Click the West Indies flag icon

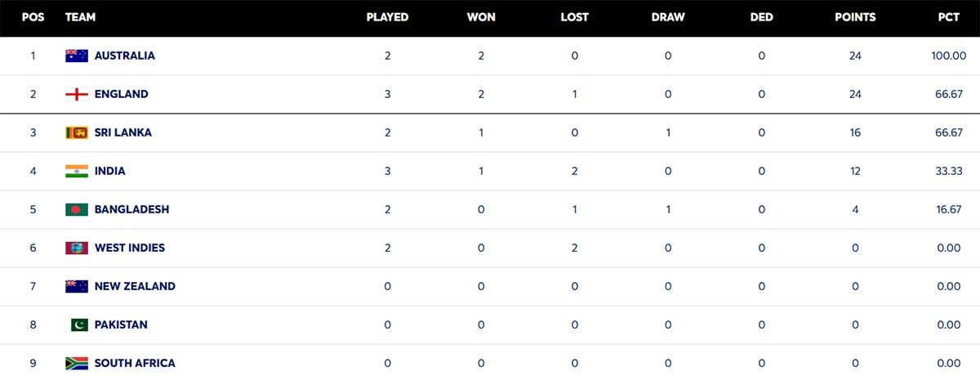(77, 248)
